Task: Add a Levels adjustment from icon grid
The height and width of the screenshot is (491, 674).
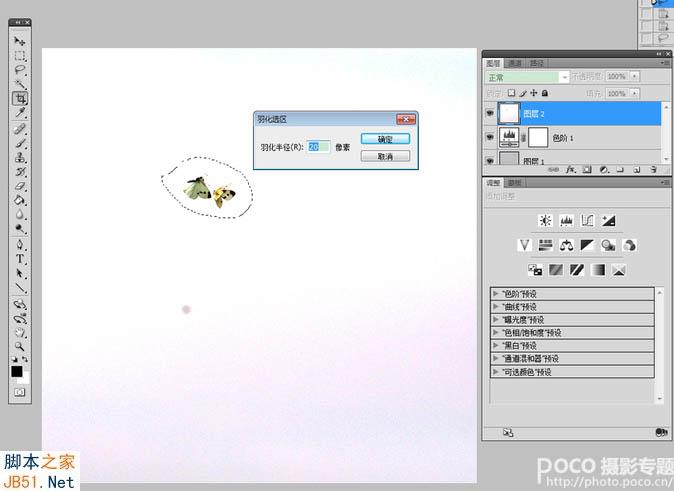Action: coord(567,221)
